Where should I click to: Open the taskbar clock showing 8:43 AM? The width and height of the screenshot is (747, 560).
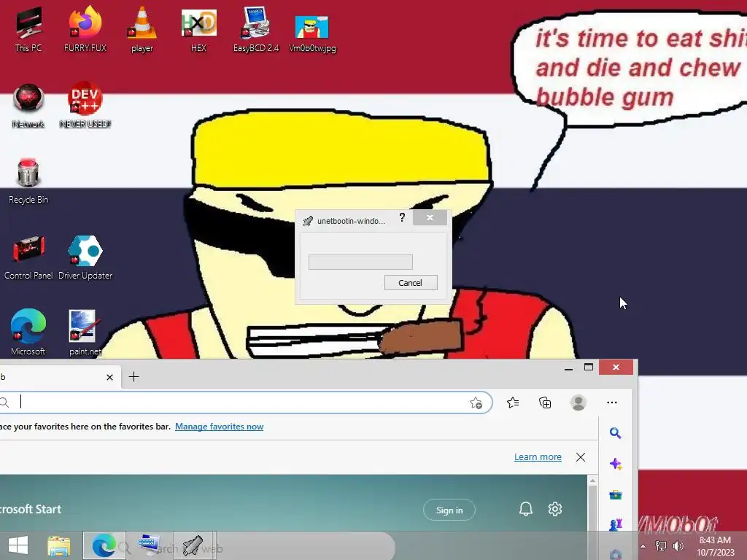click(716, 546)
